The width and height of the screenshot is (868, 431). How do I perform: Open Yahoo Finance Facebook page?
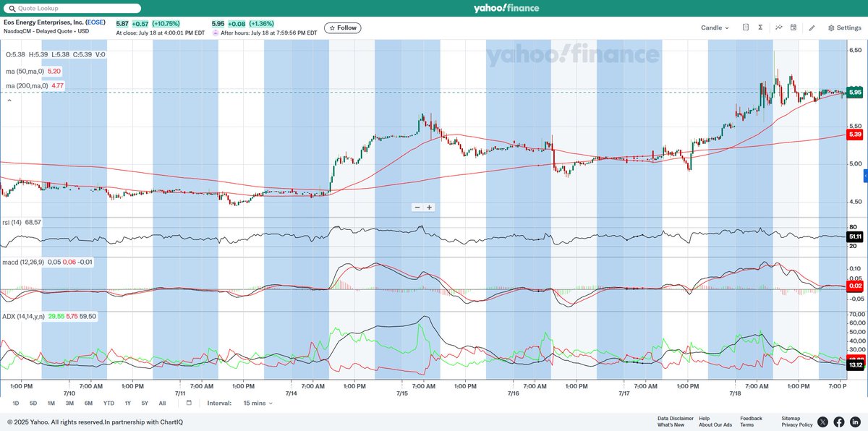[x=839, y=422]
